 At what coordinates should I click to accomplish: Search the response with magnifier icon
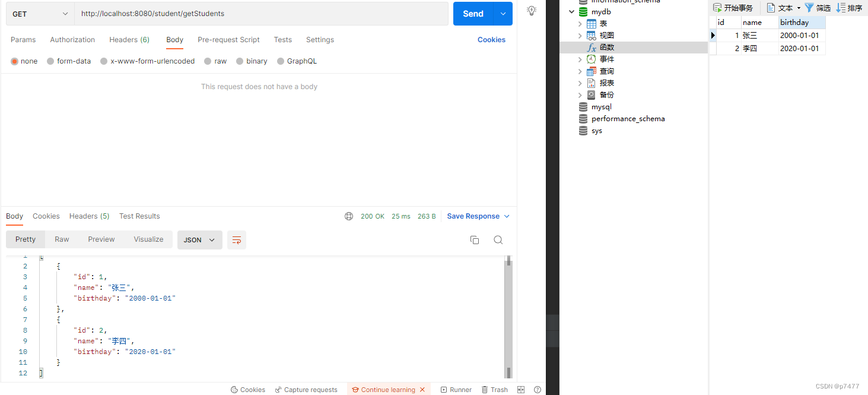click(498, 240)
